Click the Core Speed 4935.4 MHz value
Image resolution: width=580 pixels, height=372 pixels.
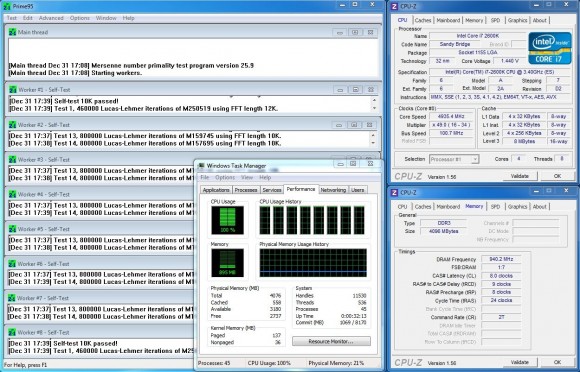click(x=450, y=117)
